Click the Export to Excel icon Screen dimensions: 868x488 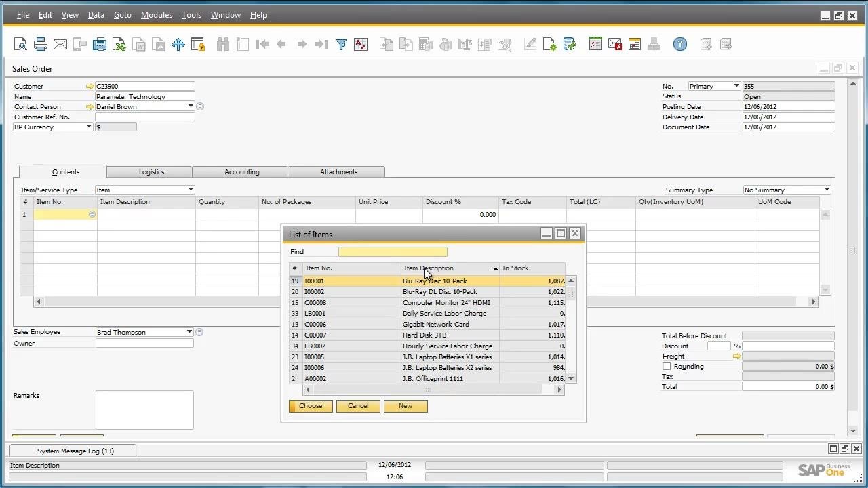(119, 45)
